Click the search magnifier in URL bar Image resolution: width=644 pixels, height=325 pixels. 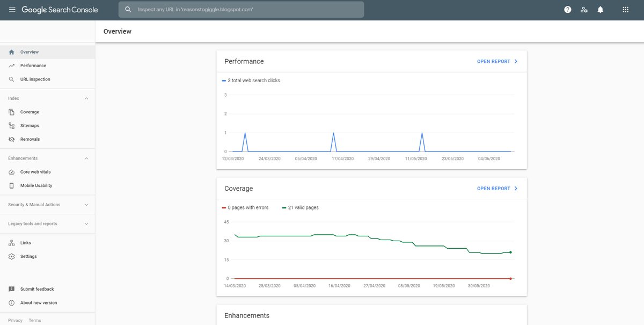click(x=128, y=10)
